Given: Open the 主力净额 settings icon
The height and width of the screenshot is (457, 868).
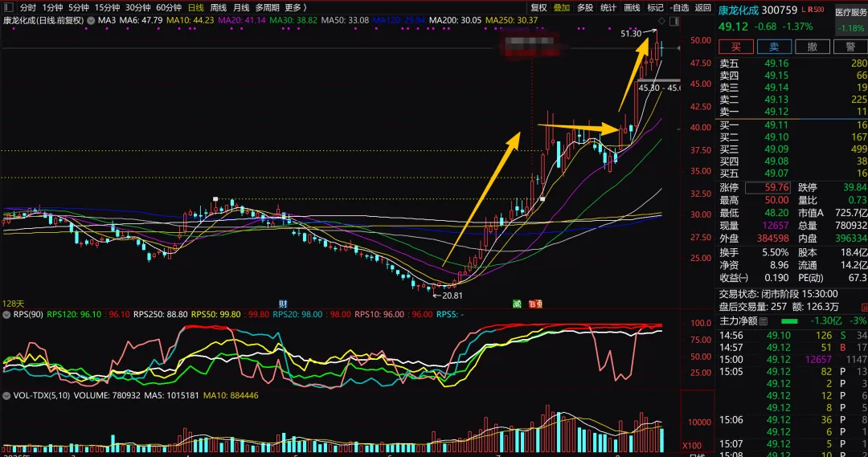Looking at the screenshot, I should coord(764,321).
